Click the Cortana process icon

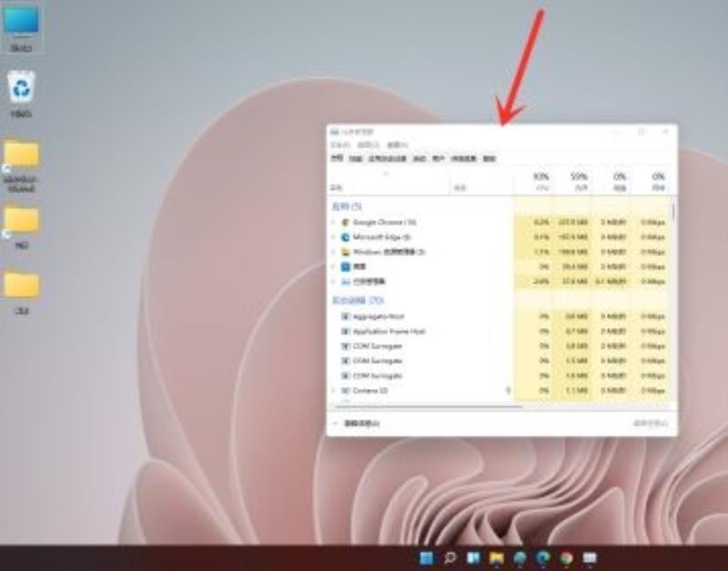click(345, 391)
